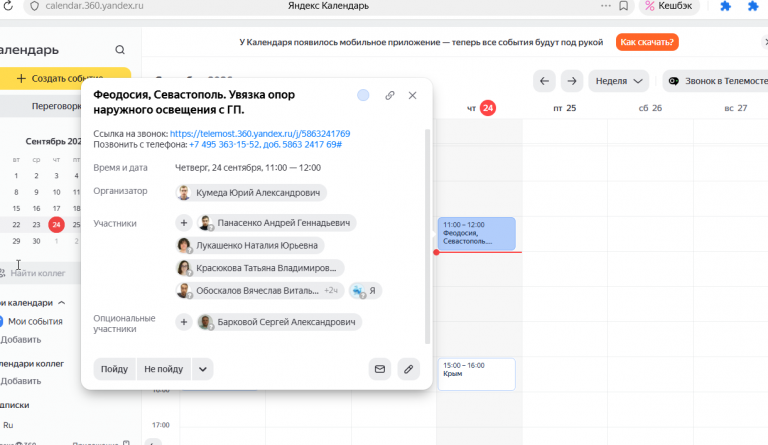Viewport: 768px width, 445px height.
Task: Add an optional participant with plus icon
Action: tap(184, 322)
